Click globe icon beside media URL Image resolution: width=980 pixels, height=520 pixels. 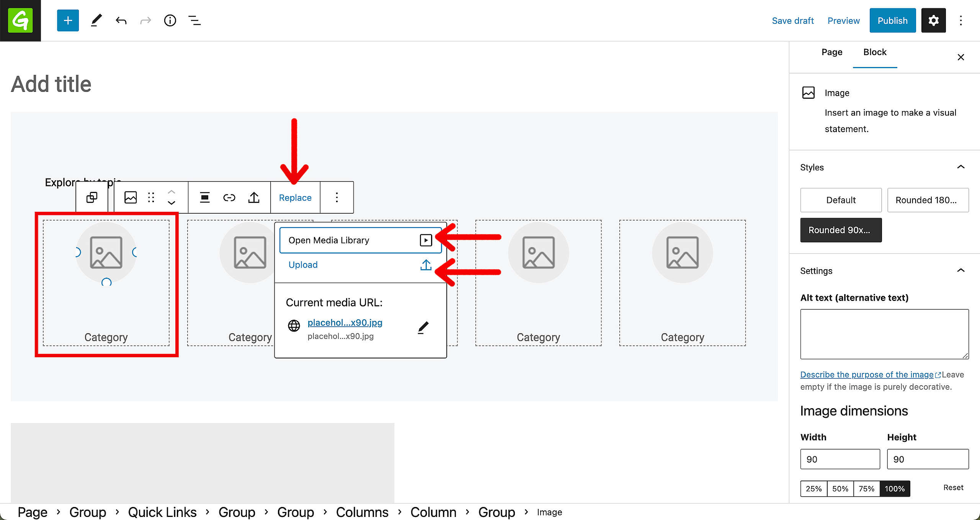pos(294,326)
